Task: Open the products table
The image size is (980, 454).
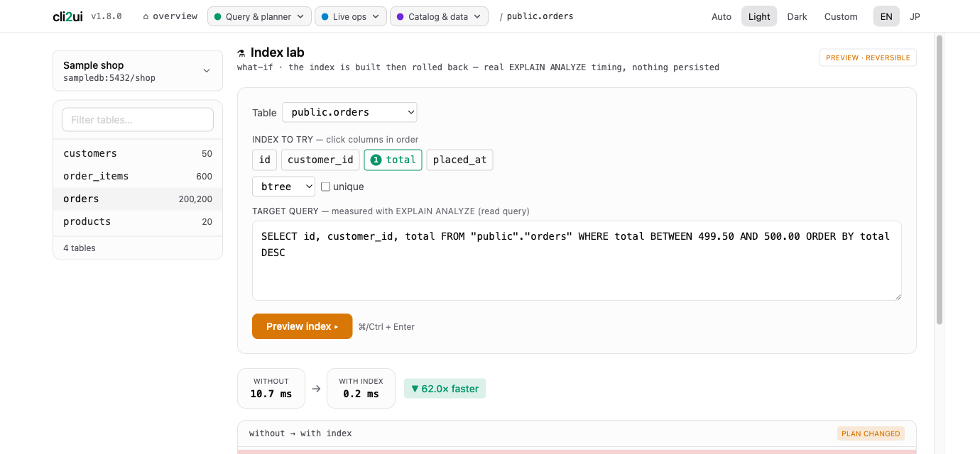Action: pos(138,221)
